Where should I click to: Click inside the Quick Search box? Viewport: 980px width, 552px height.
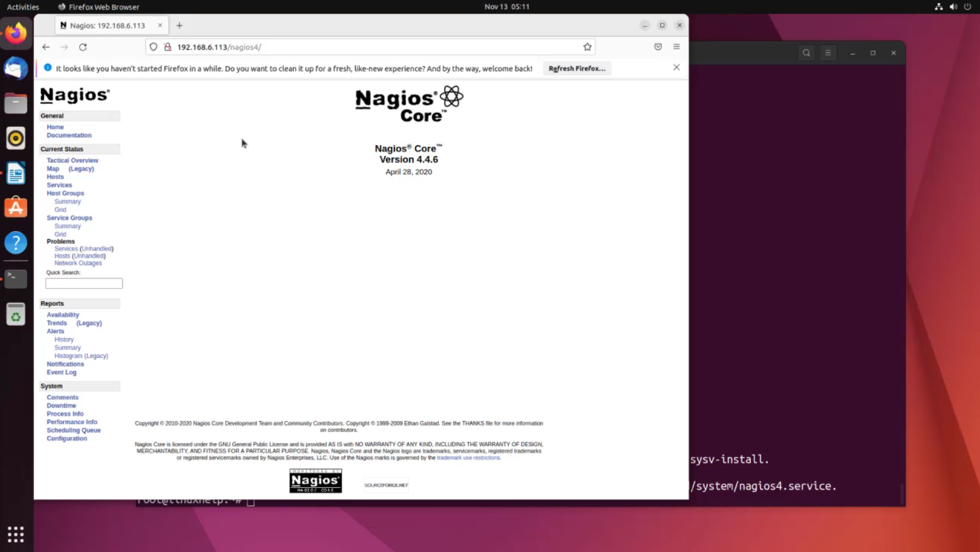pyautogui.click(x=84, y=284)
